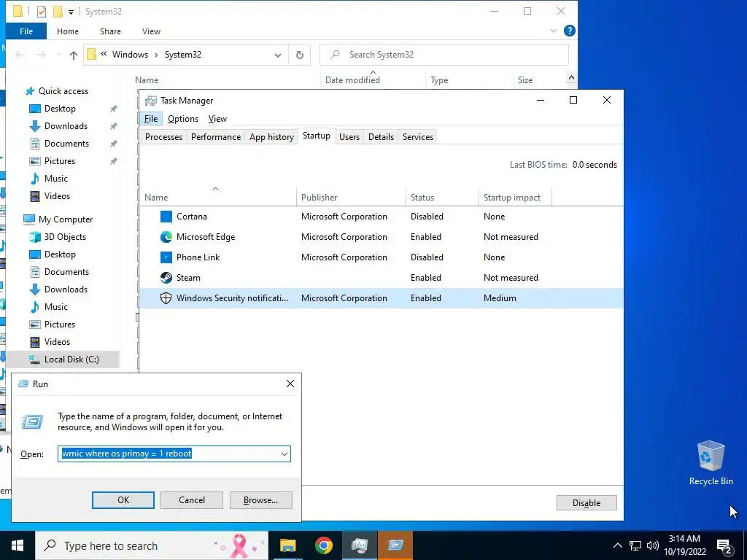Open the Run command history dropdown
Image resolution: width=747 pixels, height=560 pixels.
pos(285,454)
